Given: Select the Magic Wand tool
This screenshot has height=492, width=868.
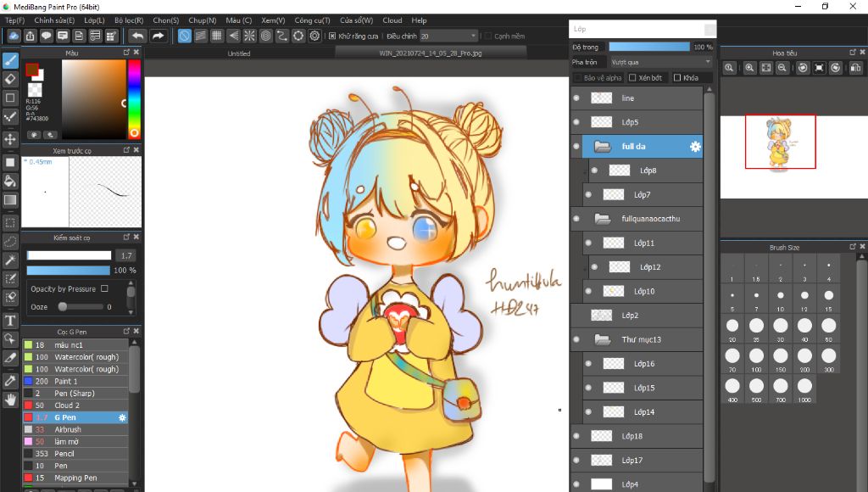Looking at the screenshot, I should (10, 260).
